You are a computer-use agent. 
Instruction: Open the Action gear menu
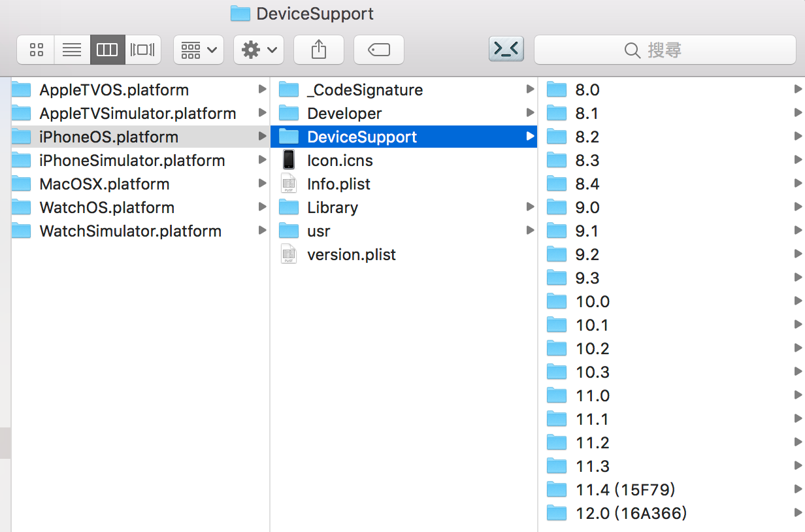point(258,49)
